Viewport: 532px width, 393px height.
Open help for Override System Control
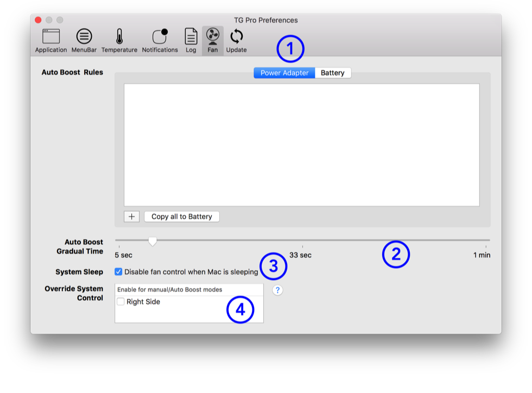coord(277,290)
